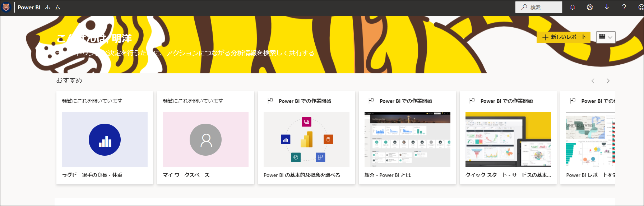
Task: Click the Power BI brand label
Action: tap(29, 7)
